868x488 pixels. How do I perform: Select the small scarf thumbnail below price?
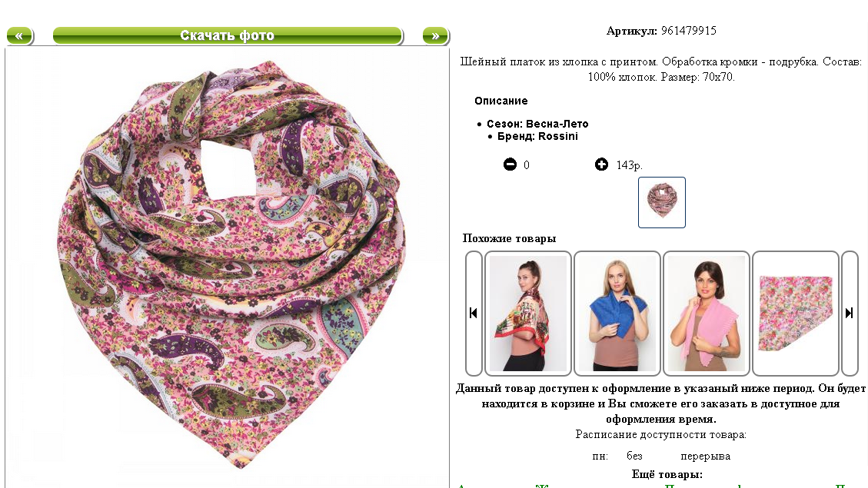point(661,203)
